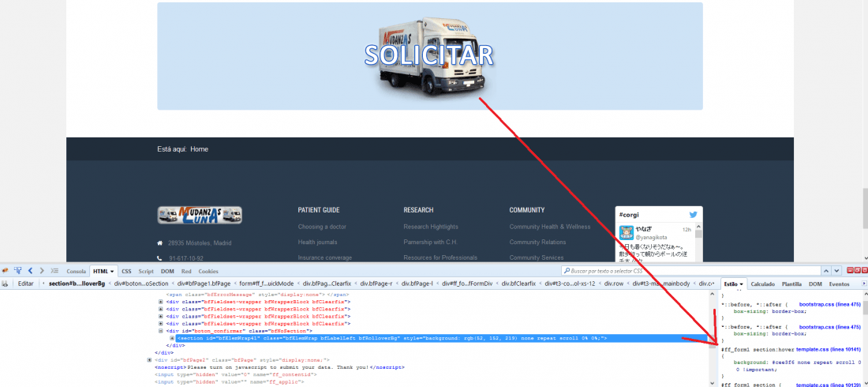Open the Cookies tab
This screenshot has height=387, width=868.
tap(208, 271)
